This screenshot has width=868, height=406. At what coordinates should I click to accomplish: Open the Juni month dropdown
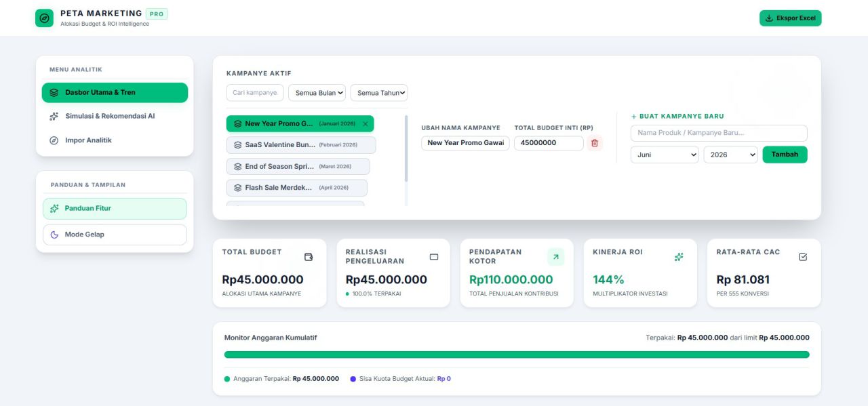click(x=665, y=155)
